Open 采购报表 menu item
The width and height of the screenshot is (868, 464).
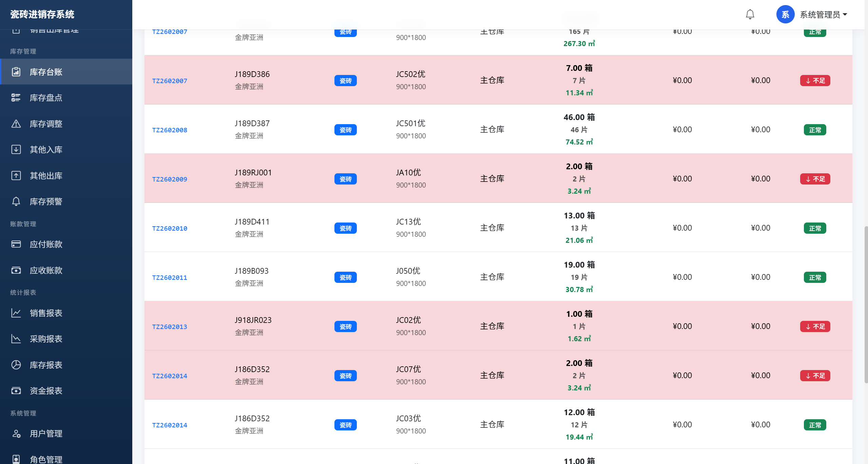[x=66, y=339]
